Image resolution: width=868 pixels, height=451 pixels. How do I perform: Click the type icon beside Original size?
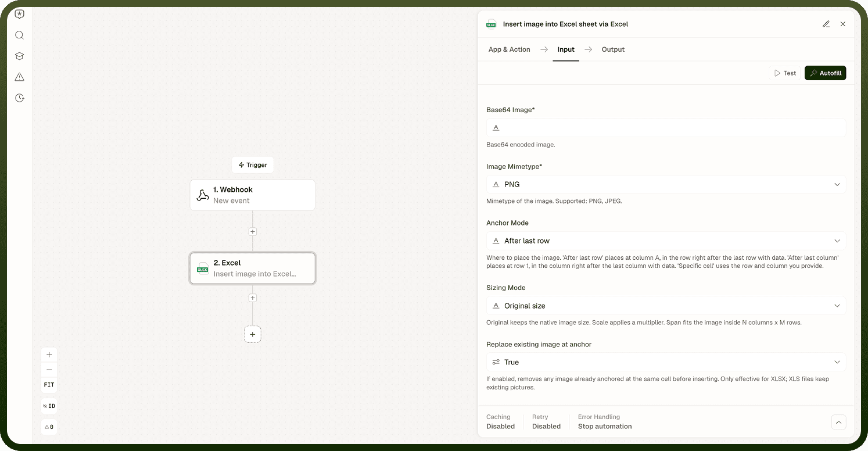[496, 306]
